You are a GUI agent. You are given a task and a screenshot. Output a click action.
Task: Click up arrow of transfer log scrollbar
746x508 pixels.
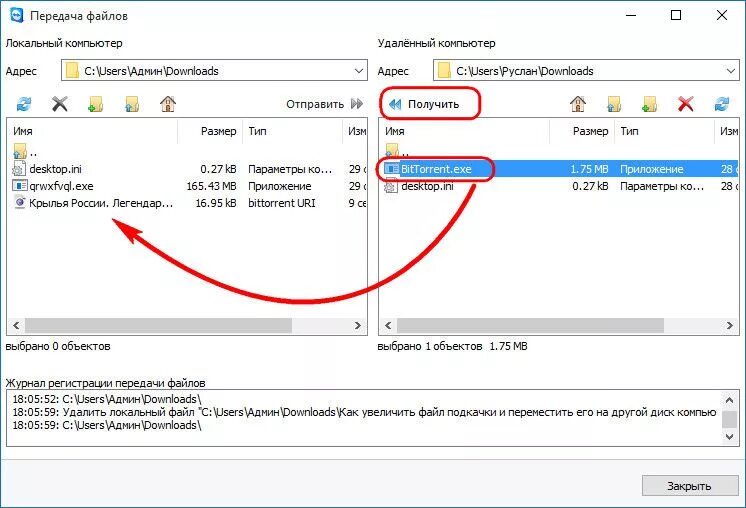729,400
